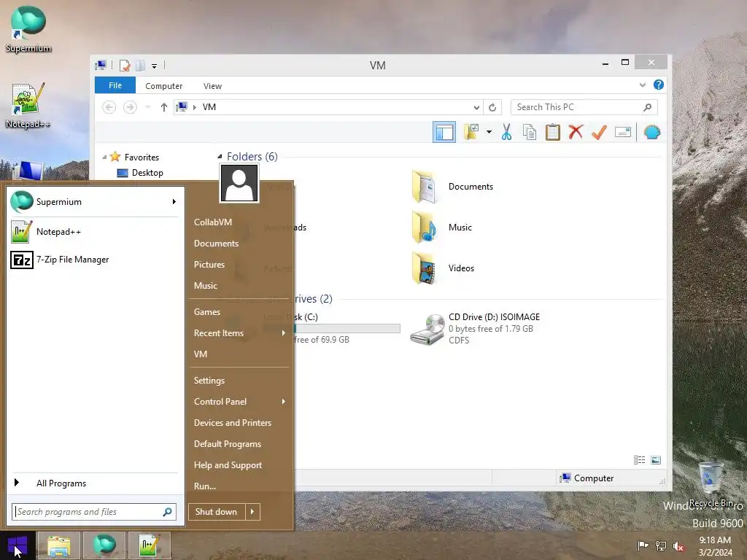Go up one level with Up arrow
The image size is (747, 560).
point(164,107)
